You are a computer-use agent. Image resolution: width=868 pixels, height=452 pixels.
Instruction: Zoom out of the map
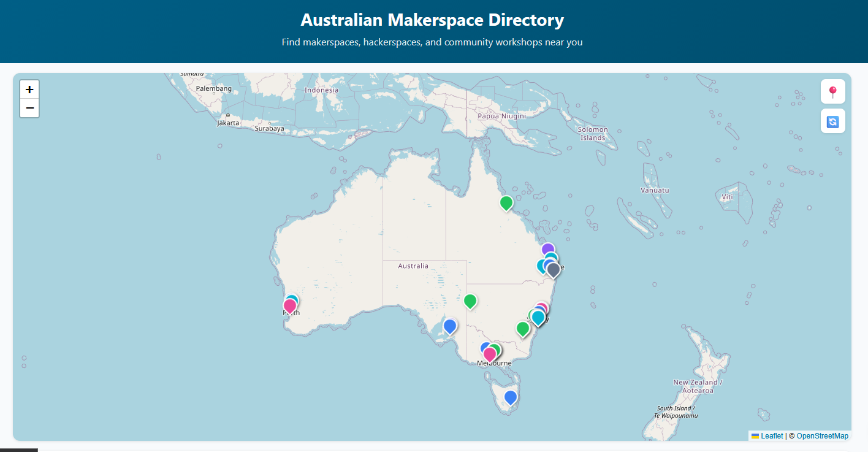[x=29, y=108]
